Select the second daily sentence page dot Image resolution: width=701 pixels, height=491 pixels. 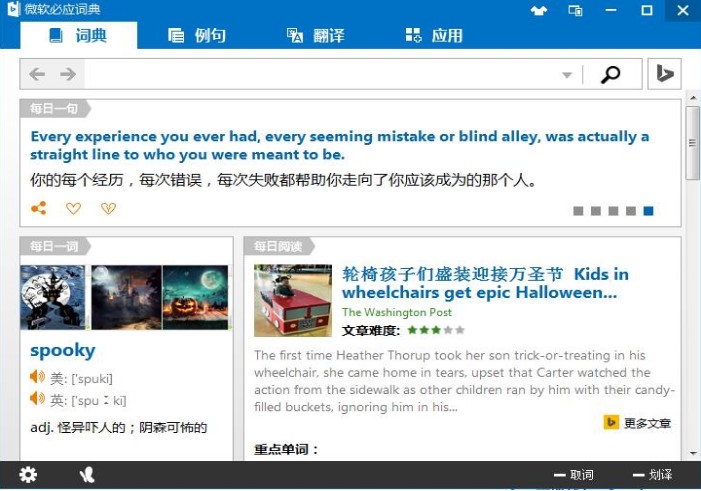point(595,211)
